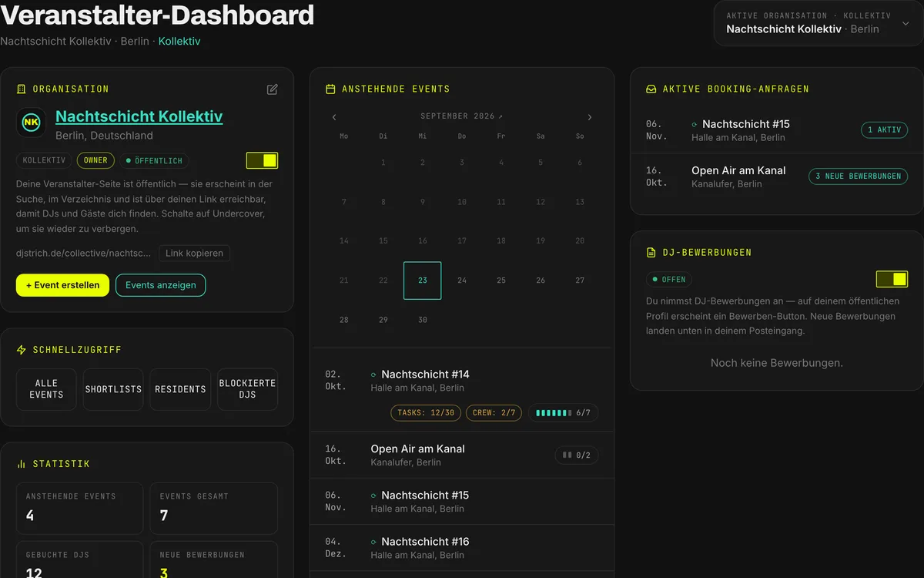
Task: Open the Blockierte DJs quick access tile
Action: click(247, 389)
